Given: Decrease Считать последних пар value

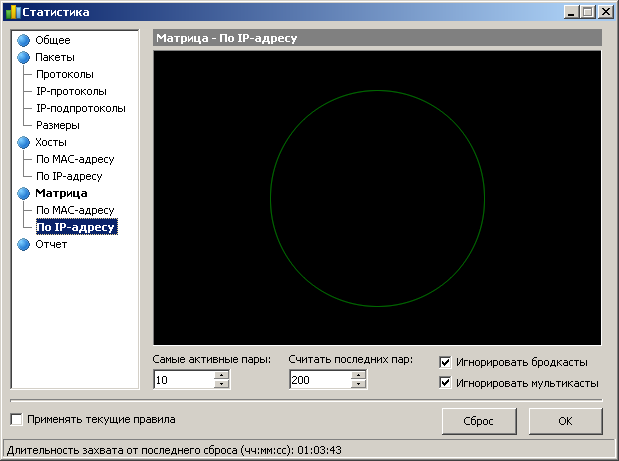Looking at the screenshot, I should pos(358,384).
